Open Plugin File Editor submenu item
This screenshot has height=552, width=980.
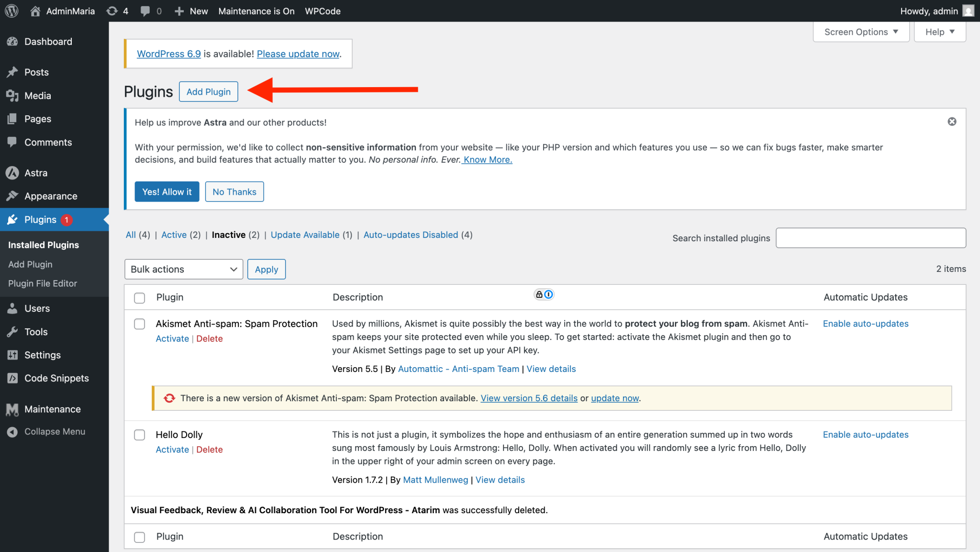[x=43, y=283]
